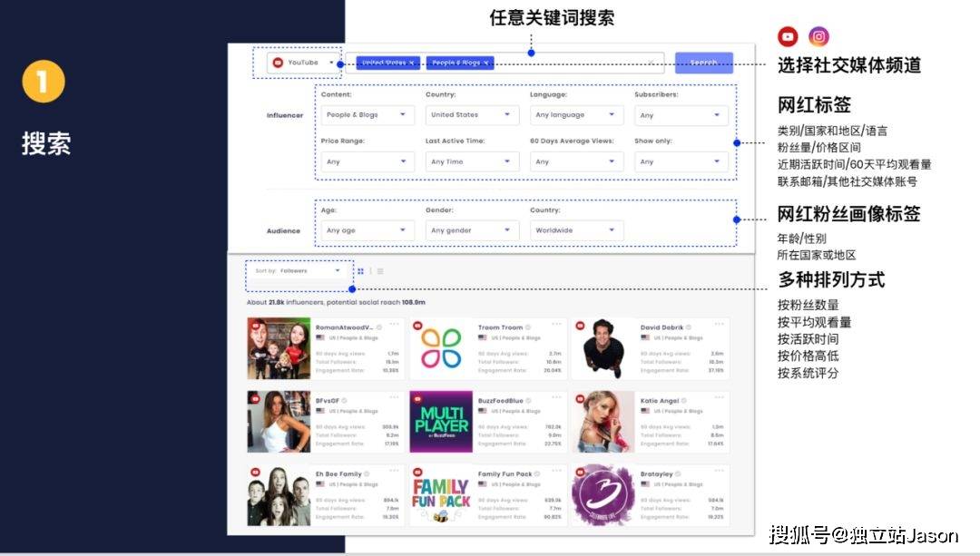Click the YouTube logo in the platform selector
980x556 pixels.
click(277, 63)
